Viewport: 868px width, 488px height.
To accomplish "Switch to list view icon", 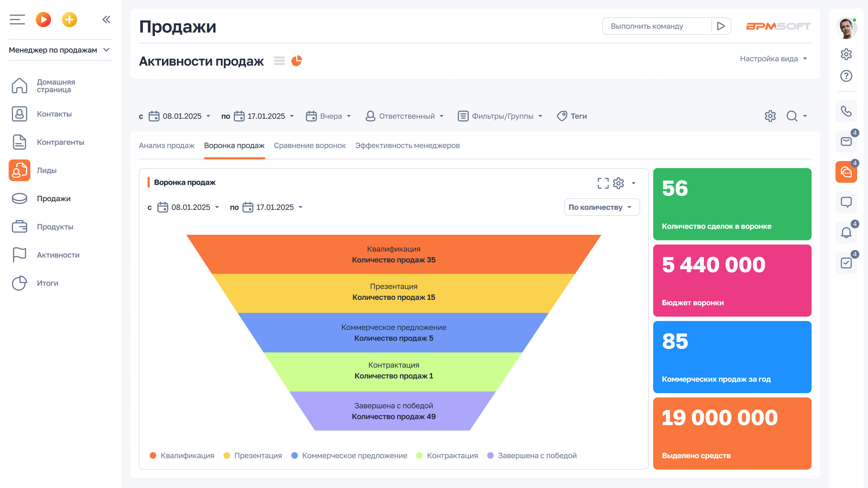I will pos(279,61).
